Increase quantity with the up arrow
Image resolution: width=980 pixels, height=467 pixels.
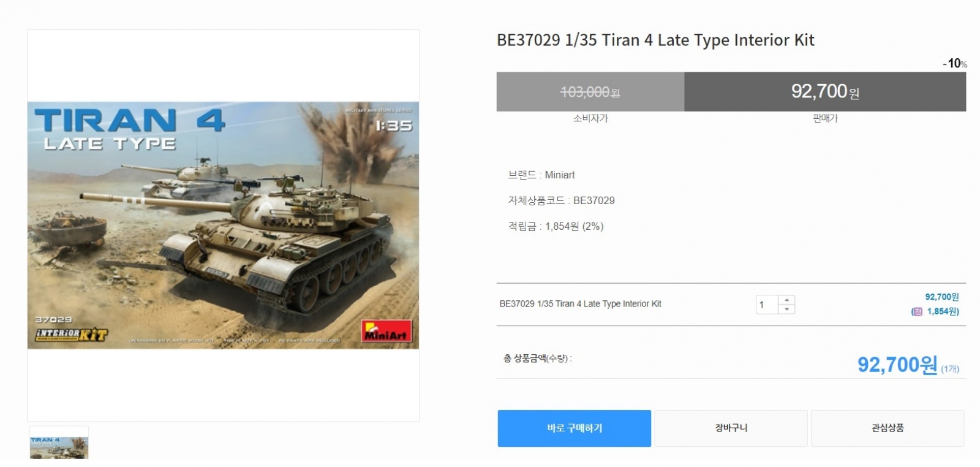coord(787,300)
